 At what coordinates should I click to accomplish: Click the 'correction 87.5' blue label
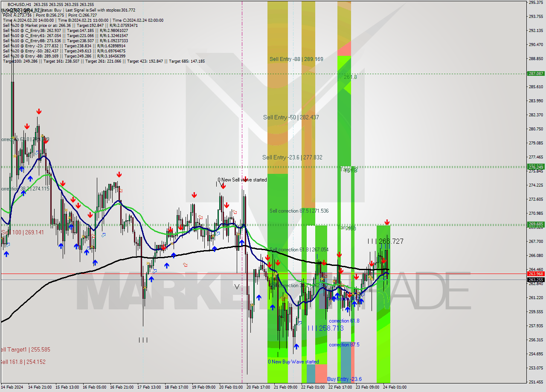(x=344, y=345)
